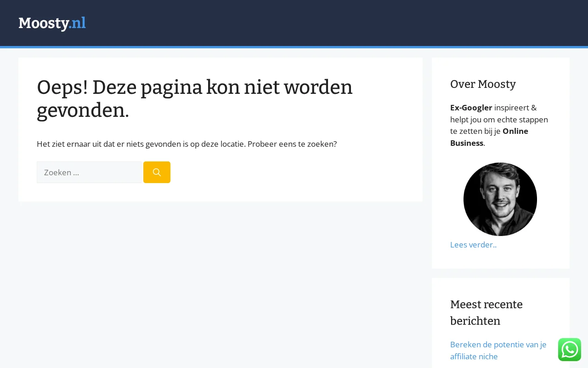Select the circular author portrait photo
The width and height of the screenshot is (588, 368).
(500, 199)
